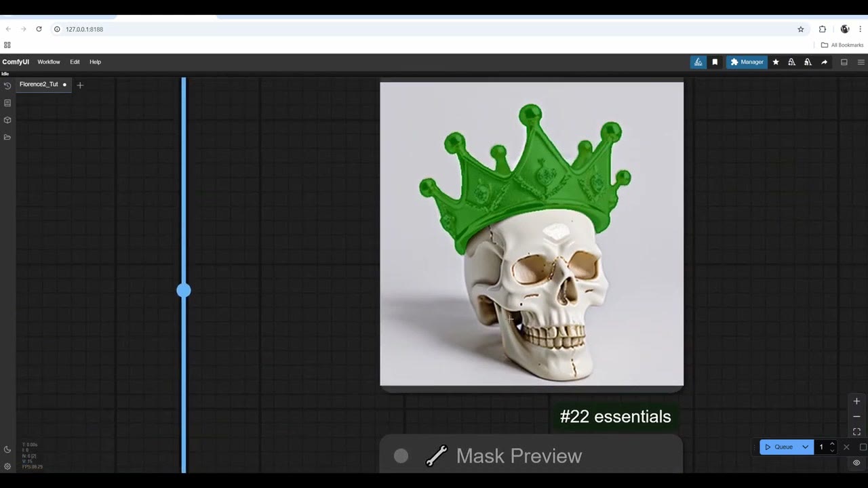The width and height of the screenshot is (868, 488).
Task: Click the bookmark icon beside Manager
Action: click(x=715, y=62)
